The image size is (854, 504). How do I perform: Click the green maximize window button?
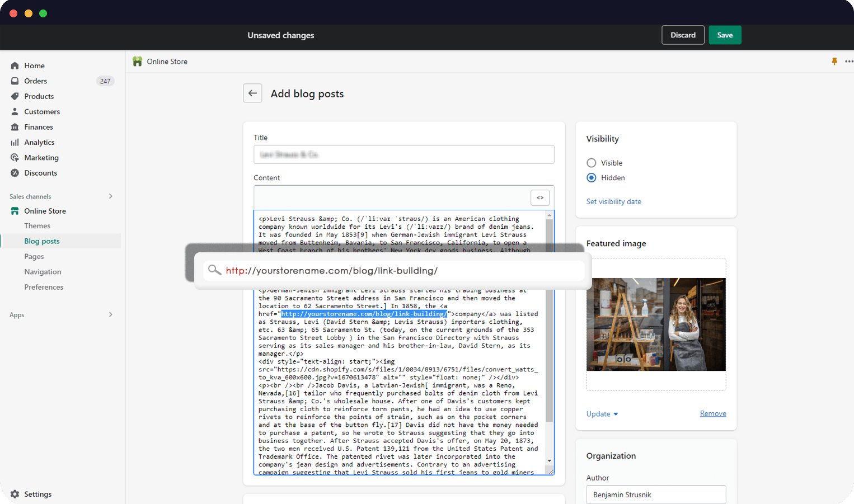pos(43,13)
